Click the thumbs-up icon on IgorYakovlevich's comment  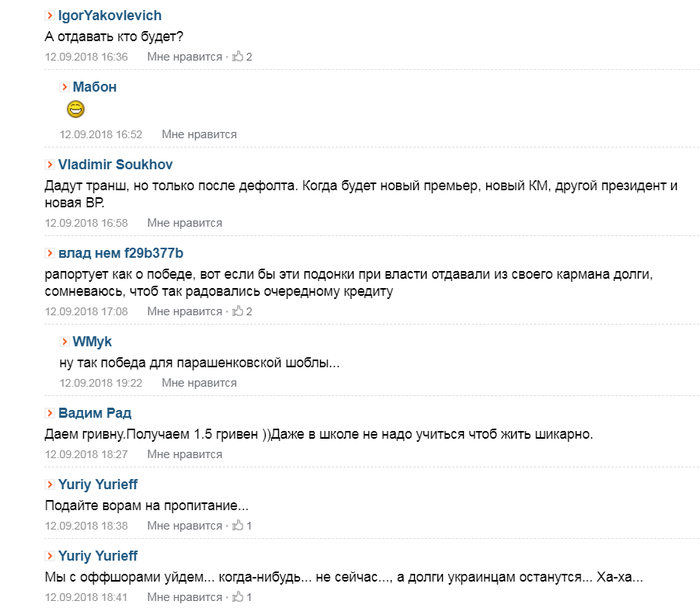[238, 56]
